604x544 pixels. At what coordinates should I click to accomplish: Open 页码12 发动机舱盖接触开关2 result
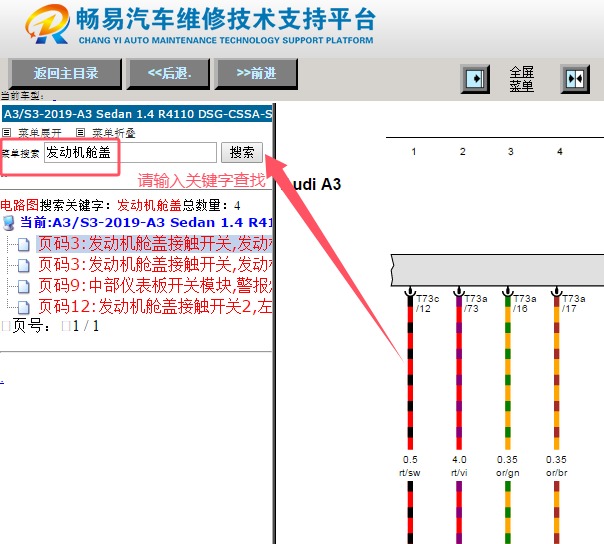155,306
